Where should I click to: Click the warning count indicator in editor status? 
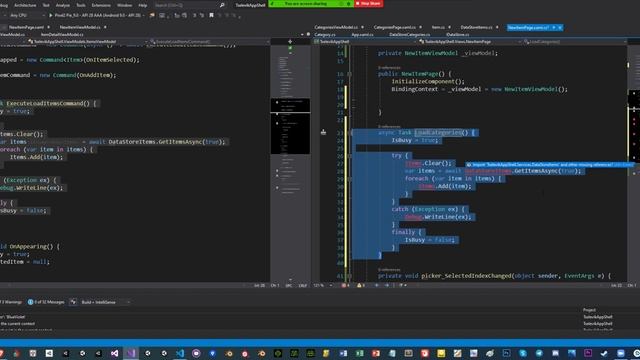click(361, 285)
